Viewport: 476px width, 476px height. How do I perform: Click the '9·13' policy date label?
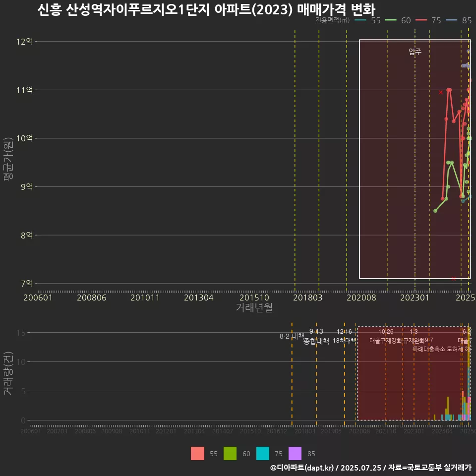click(316, 332)
